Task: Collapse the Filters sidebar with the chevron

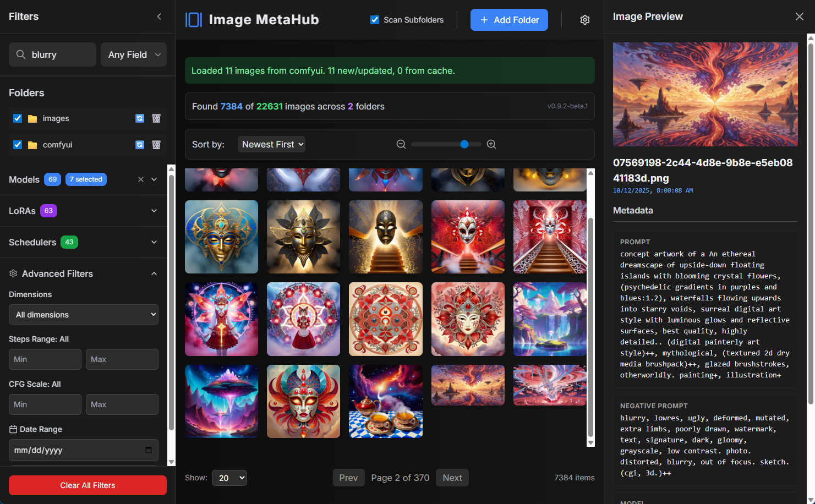Action: click(x=159, y=17)
